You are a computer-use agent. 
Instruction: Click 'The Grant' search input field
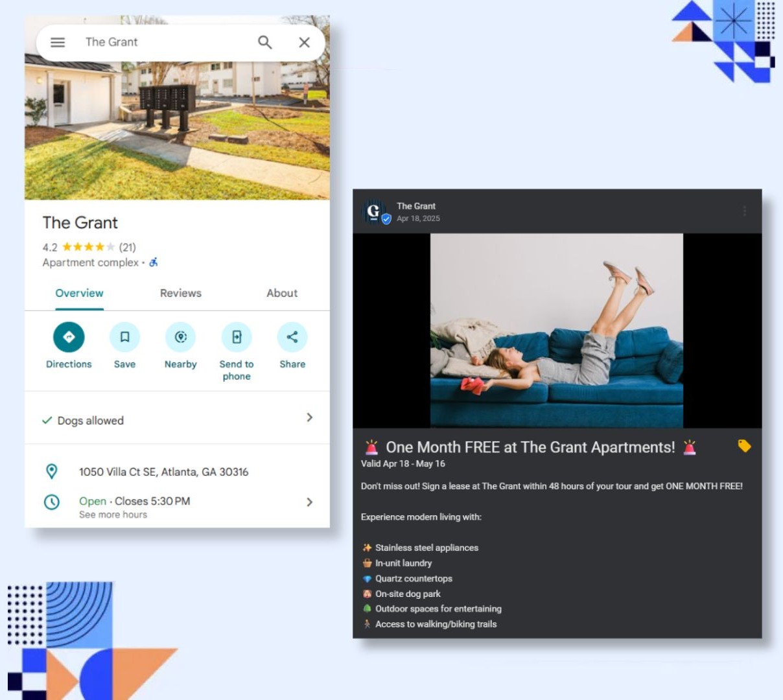165,42
